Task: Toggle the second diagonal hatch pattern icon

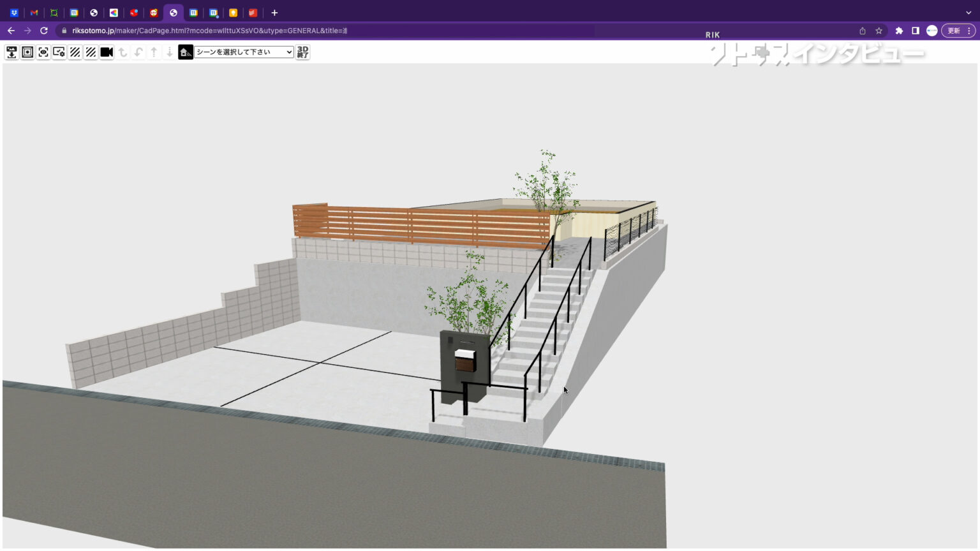Action: tap(91, 52)
